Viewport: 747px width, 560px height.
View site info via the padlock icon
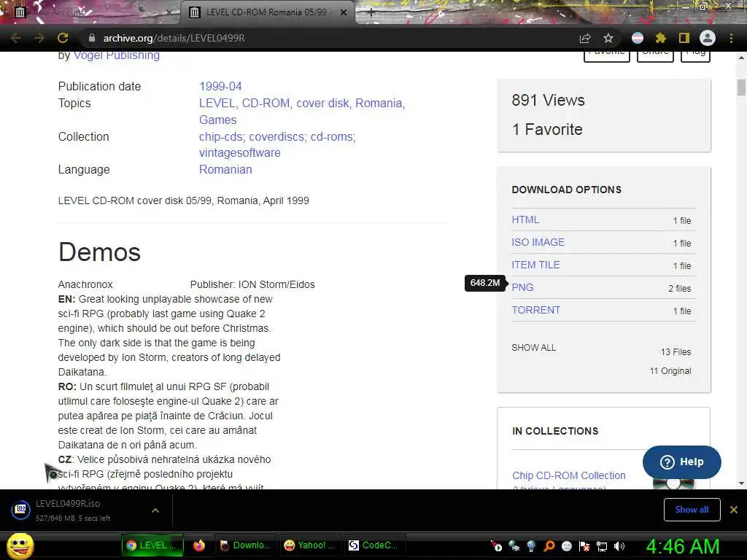click(x=92, y=38)
